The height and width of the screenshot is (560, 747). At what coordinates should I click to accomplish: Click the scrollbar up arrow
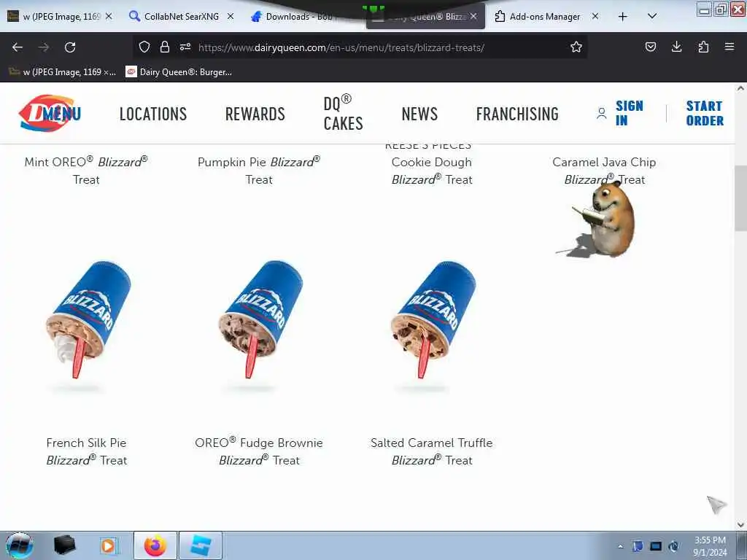point(740,88)
